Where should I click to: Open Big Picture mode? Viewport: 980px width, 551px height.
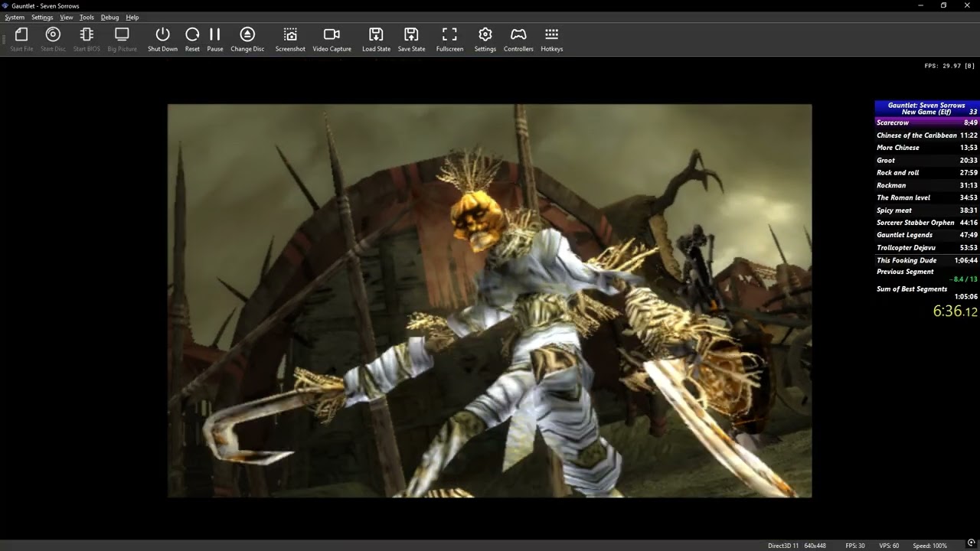122,39
